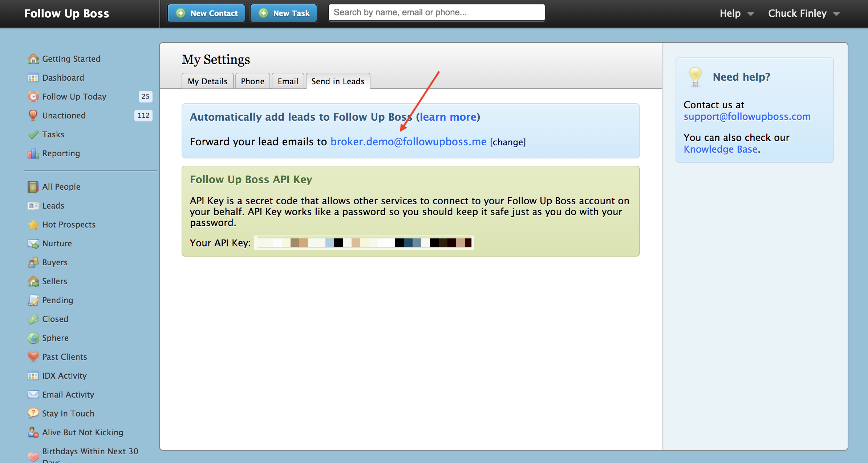Click the Hot Prospects star icon
This screenshot has width=868, height=463.
pos(33,225)
